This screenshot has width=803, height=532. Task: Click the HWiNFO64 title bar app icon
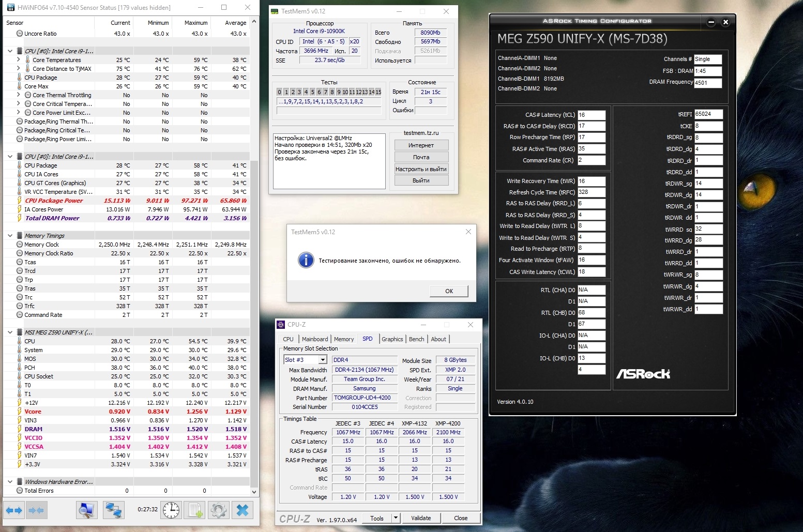[x=10, y=8]
